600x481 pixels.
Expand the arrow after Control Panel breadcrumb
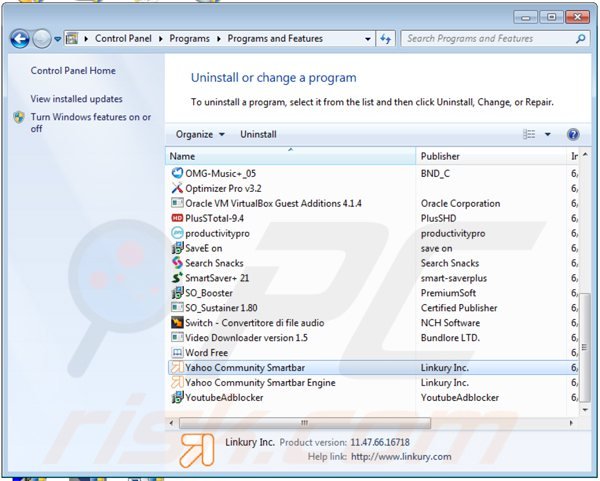pos(160,39)
